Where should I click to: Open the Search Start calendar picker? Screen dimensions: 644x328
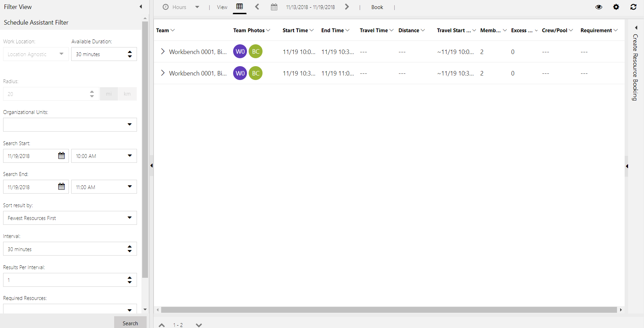[x=61, y=156]
